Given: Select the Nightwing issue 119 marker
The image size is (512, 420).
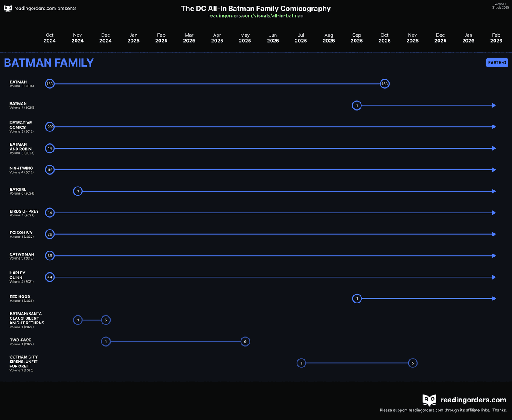Looking at the screenshot, I should coord(50,170).
